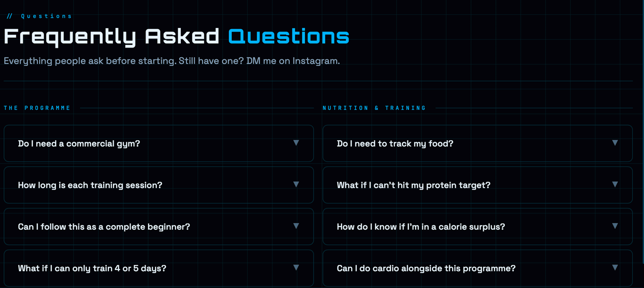Click the arrow icon for the calorie surplus question
Image resolution: width=644 pixels, height=288 pixels.
(x=615, y=226)
